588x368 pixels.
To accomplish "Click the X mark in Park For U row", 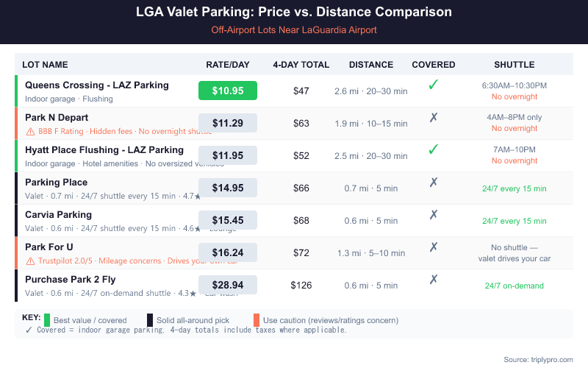I will tap(434, 247).
